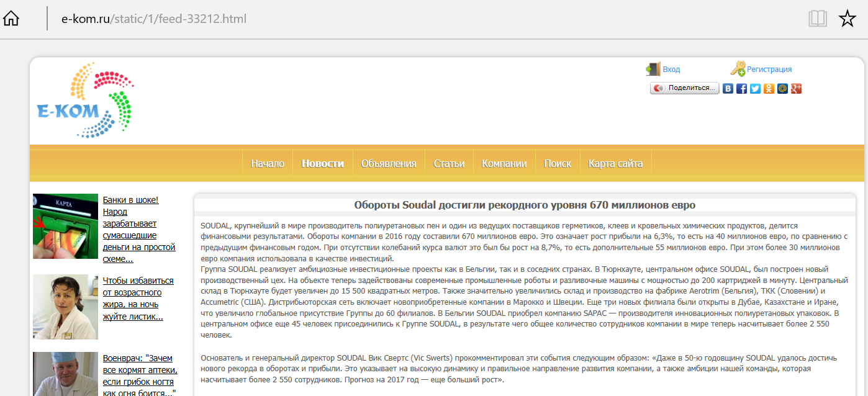Open the Начало menu item
This screenshot has width=868, height=396.
[x=268, y=163]
